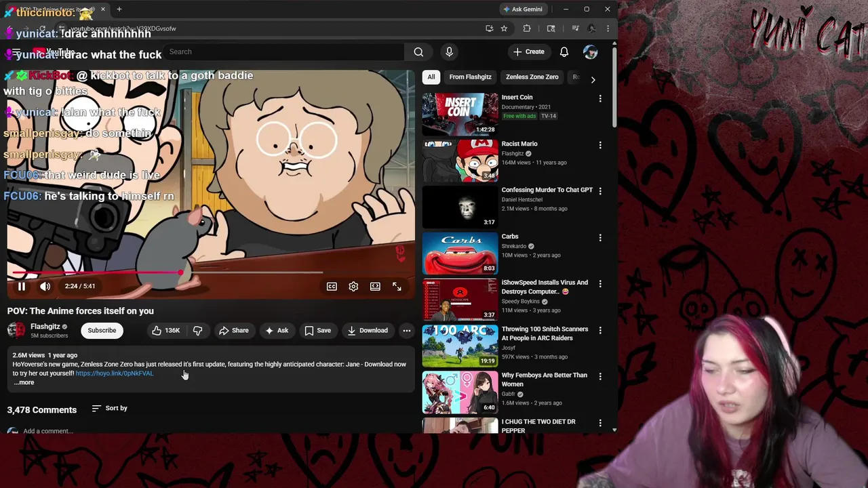The height and width of the screenshot is (488, 868).
Task: Open the browser extensions puzzle icon
Action: click(x=527, y=28)
